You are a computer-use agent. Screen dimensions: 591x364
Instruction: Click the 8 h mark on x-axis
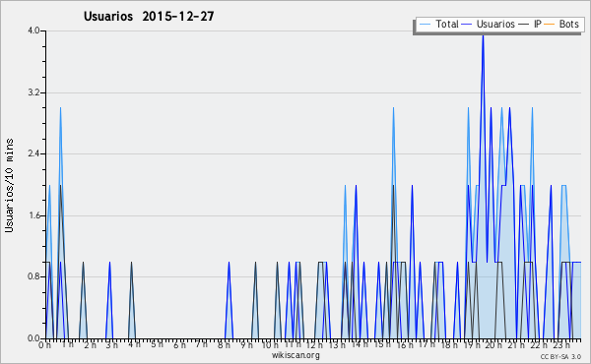click(x=224, y=345)
